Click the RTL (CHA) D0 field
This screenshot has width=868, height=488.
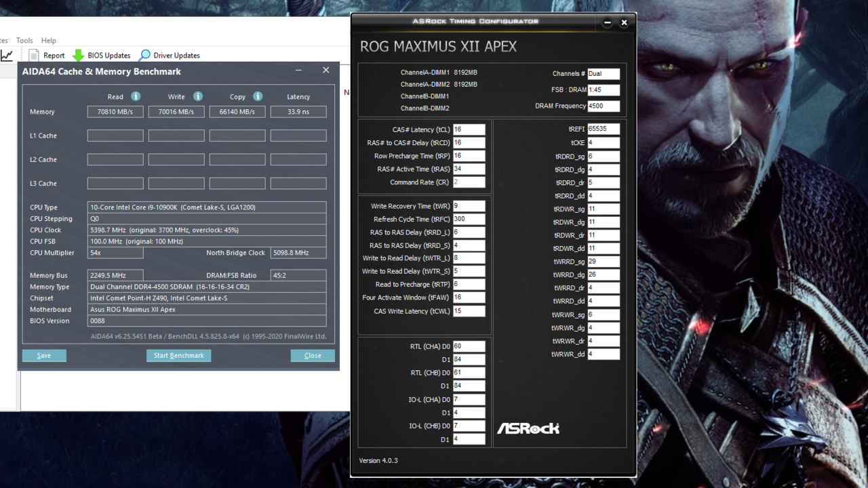pyautogui.click(x=469, y=346)
